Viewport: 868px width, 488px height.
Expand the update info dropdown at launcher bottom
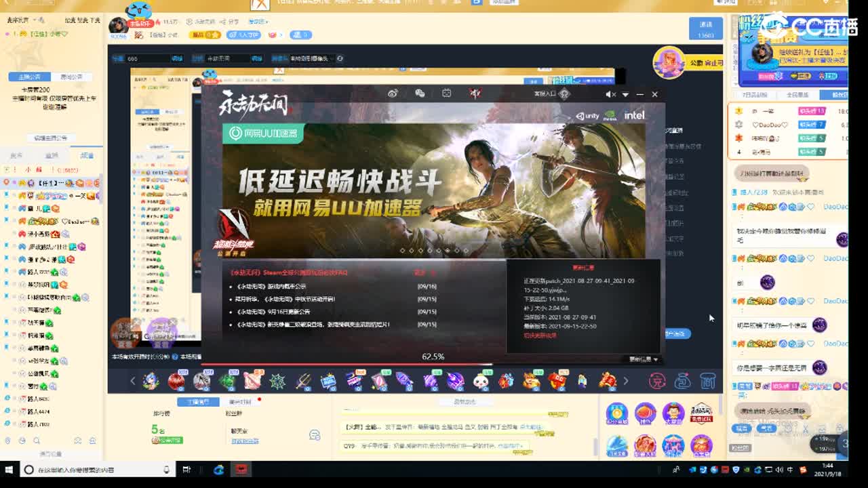(x=644, y=359)
